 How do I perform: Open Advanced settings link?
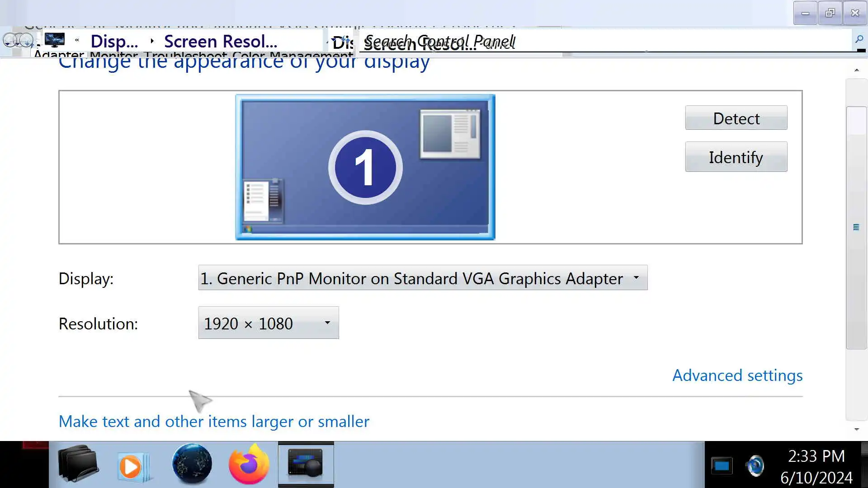click(x=737, y=375)
